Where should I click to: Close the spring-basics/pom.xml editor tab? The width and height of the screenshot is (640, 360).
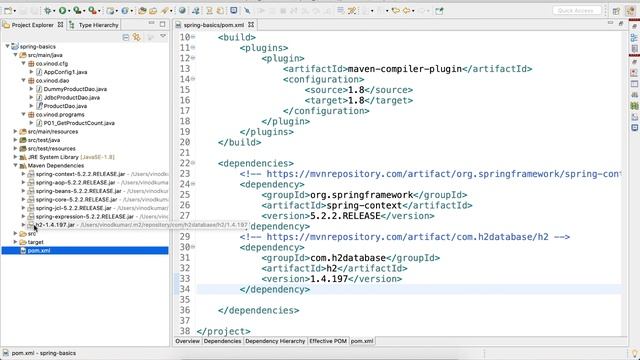pos(251,25)
